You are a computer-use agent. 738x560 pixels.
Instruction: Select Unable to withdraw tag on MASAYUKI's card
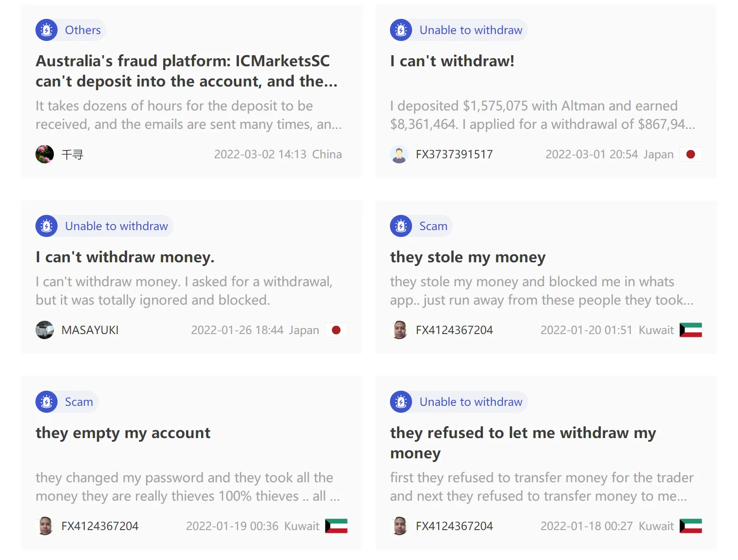tap(116, 226)
